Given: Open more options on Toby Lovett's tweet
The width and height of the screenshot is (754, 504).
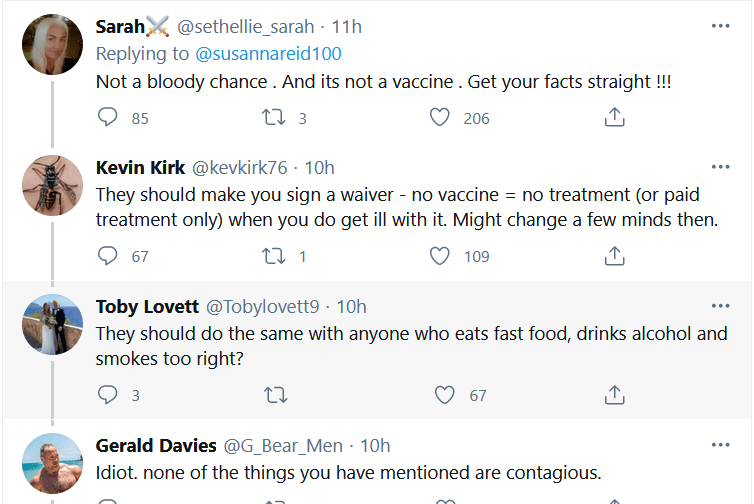Looking at the screenshot, I should (x=721, y=305).
